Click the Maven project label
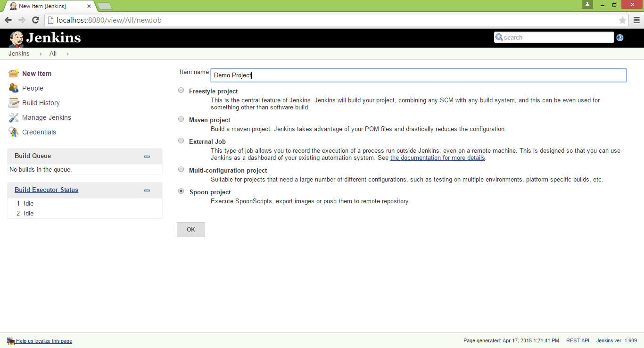The width and height of the screenshot is (644, 348). pos(210,120)
